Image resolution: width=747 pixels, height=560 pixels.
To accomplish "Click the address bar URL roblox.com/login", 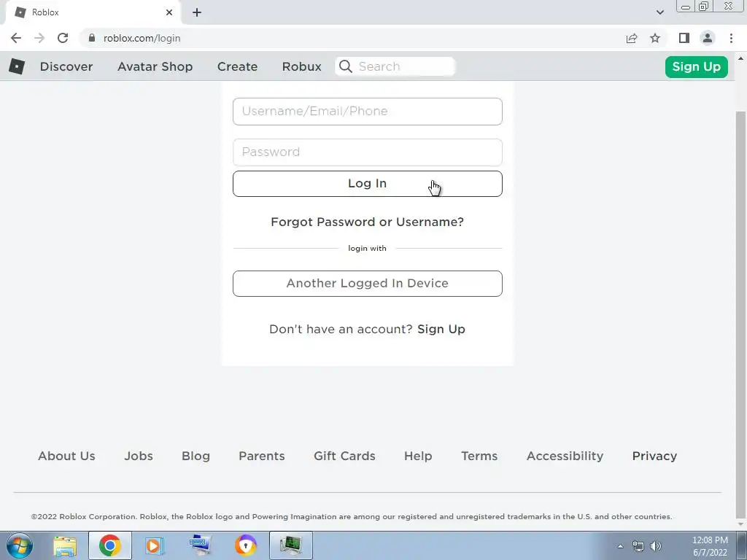I will 142,38.
